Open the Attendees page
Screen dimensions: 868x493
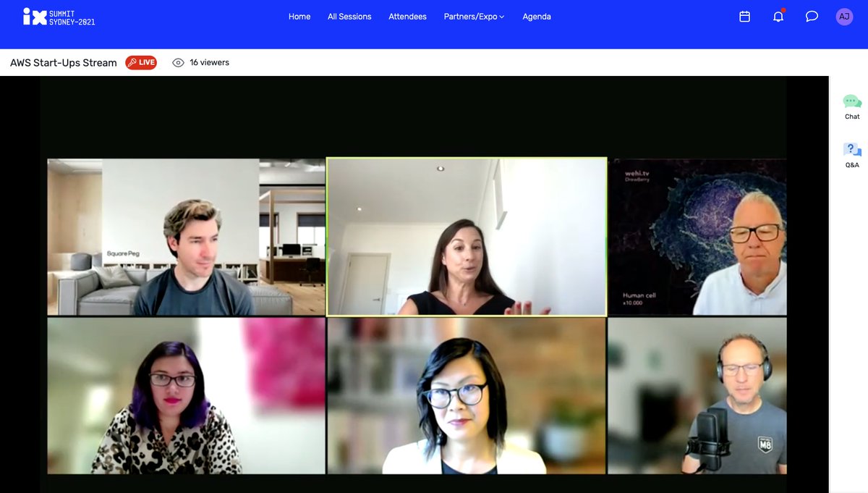pyautogui.click(x=407, y=17)
